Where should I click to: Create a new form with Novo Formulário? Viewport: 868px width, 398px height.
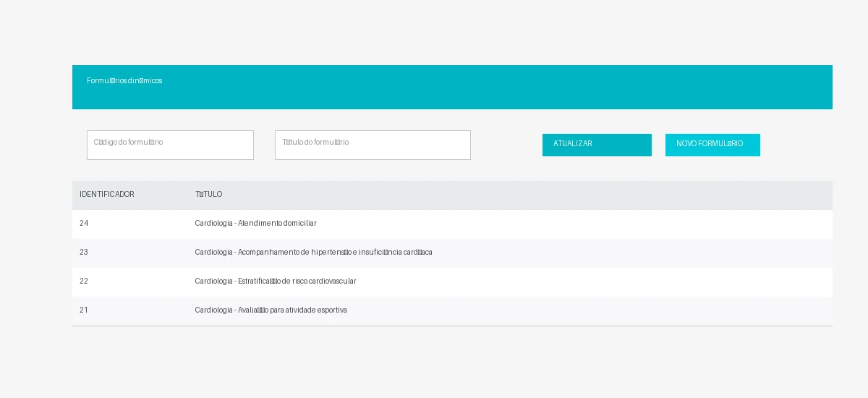click(712, 145)
